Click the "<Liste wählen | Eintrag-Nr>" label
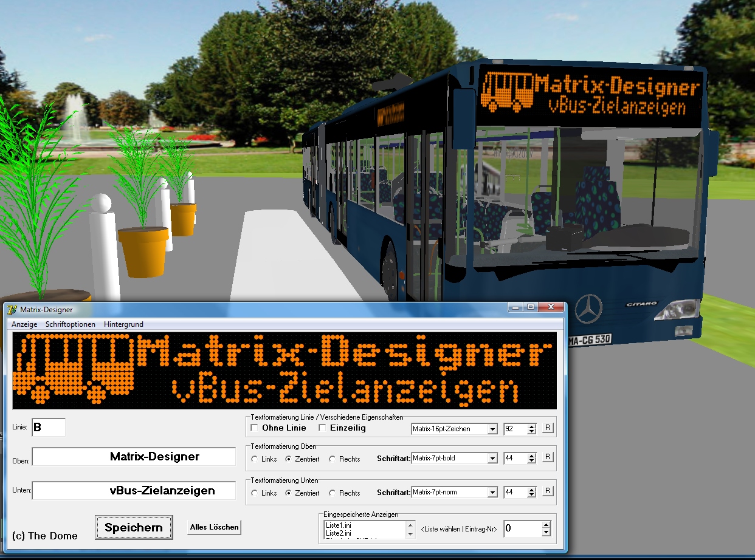Image resolution: width=755 pixels, height=560 pixels. pyautogui.click(x=459, y=529)
